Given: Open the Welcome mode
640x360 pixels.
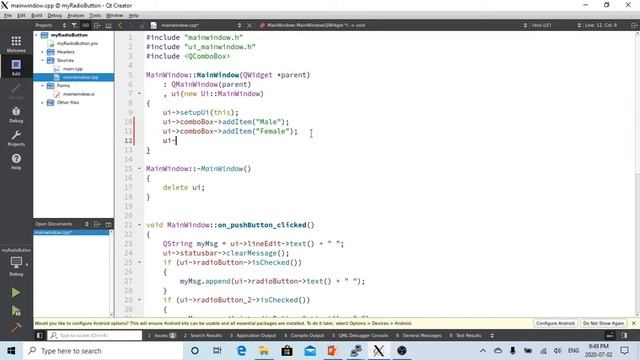Looking at the screenshot, I should pyautogui.click(x=16, y=44).
